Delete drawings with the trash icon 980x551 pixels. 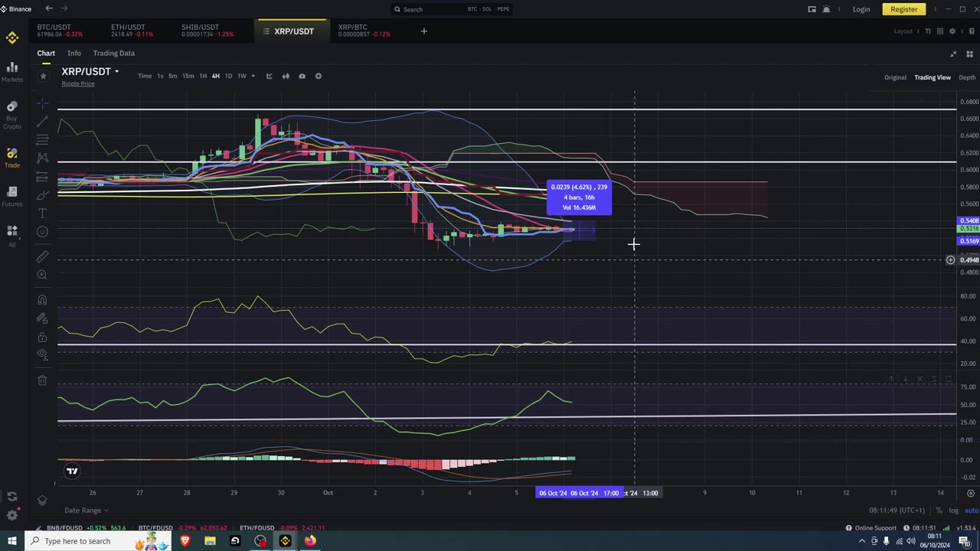[x=42, y=380]
